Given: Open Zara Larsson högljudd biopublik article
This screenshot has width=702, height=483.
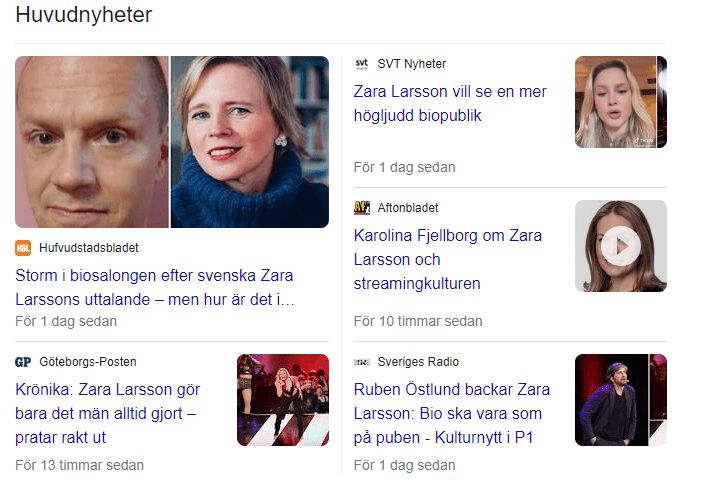Looking at the screenshot, I should click(450, 103).
